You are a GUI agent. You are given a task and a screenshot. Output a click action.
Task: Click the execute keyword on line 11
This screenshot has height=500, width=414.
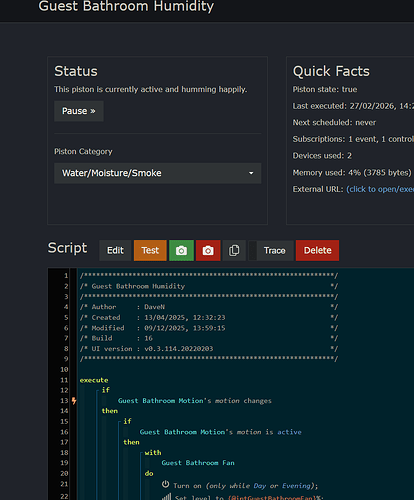94,380
